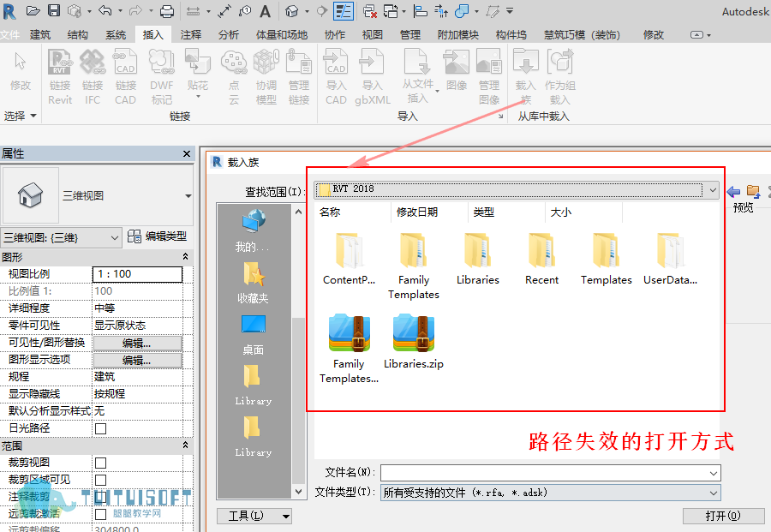Select the Recent folder

point(542,259)
